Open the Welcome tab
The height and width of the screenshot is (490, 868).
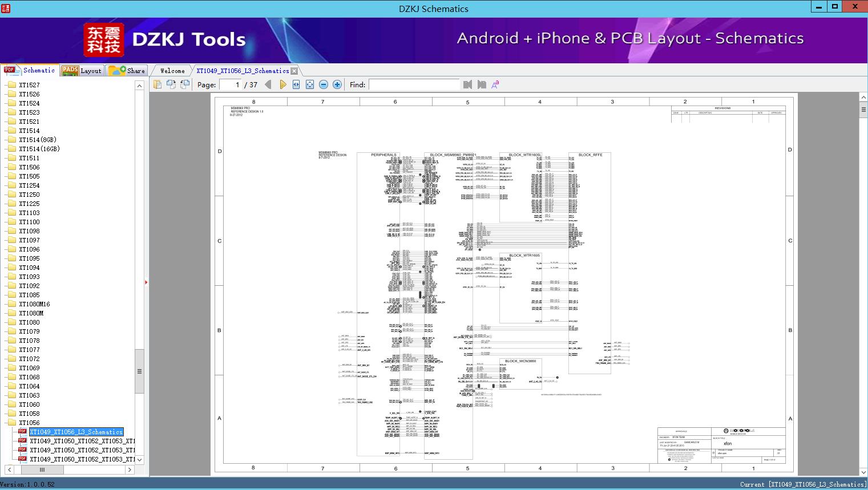(172, 71)
